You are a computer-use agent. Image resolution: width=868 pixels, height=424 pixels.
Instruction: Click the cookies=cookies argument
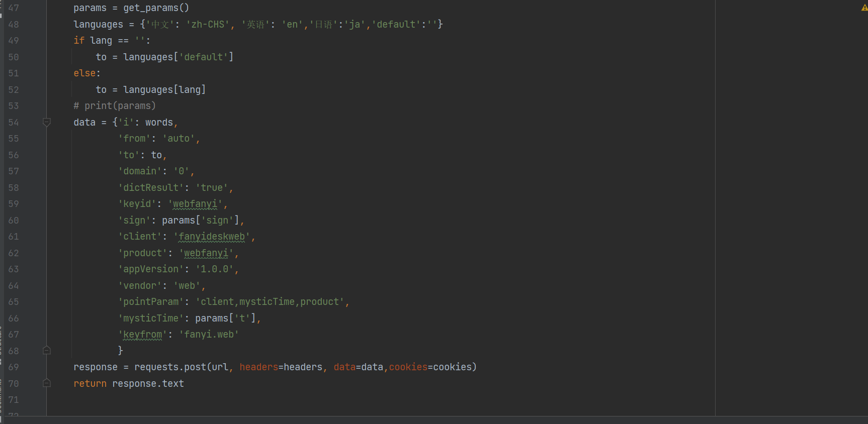click(430, 367)
